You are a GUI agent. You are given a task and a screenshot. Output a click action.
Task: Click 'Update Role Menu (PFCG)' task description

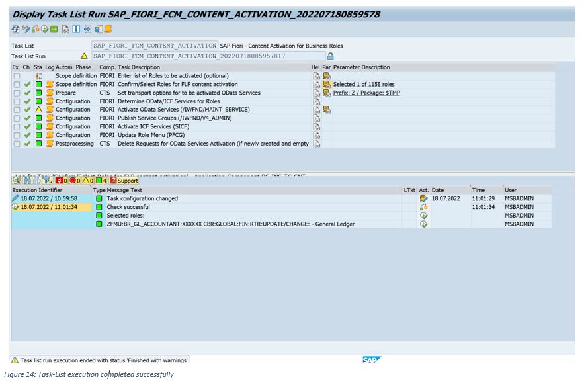click(151, 135)
